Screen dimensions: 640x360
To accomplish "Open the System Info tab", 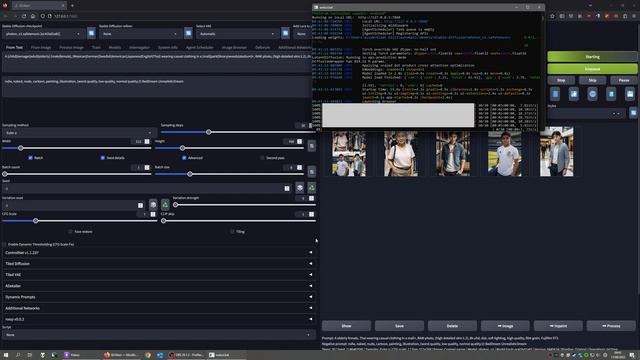I will 167,47.
